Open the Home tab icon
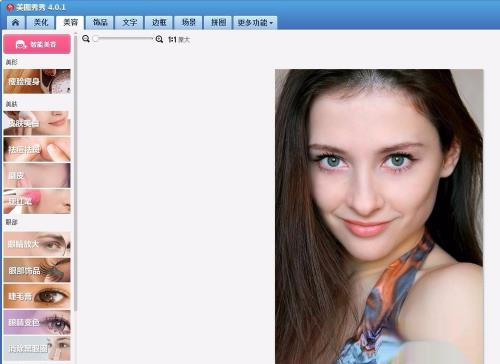The height and width of the screenshot is (364, 500). 15,23
